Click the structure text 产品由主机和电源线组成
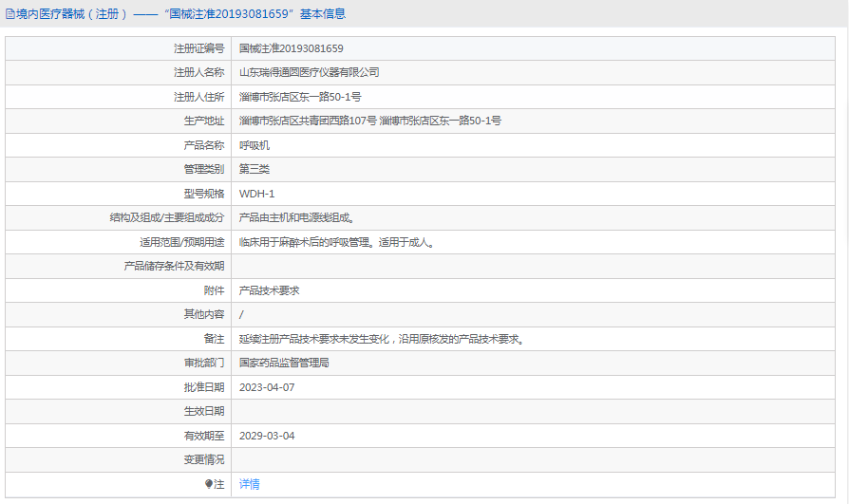The height and width of the screenshot is (504, 849). [x=296, y=217]
